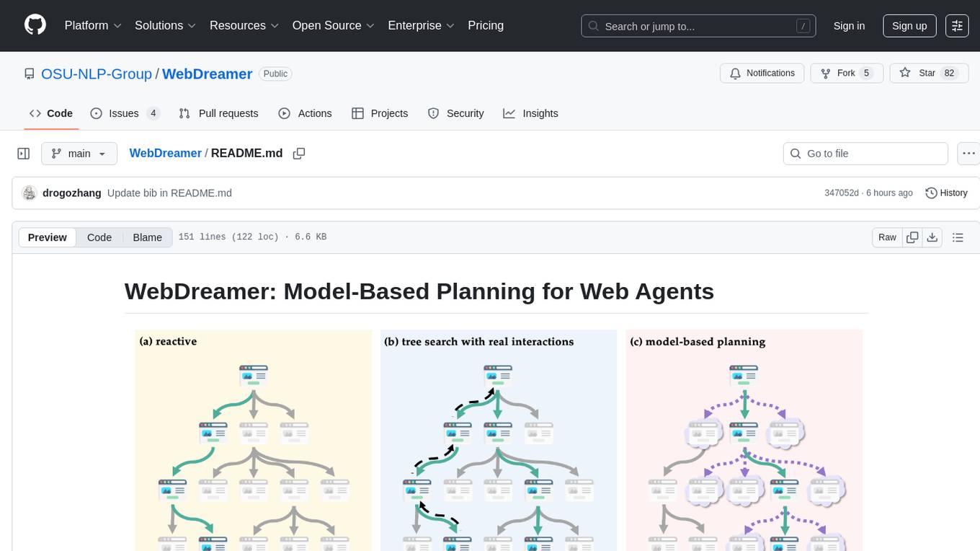Viewport: 980px width, 551px height.
Task: Copy raw file contents icon
Action: click(912, 237)
